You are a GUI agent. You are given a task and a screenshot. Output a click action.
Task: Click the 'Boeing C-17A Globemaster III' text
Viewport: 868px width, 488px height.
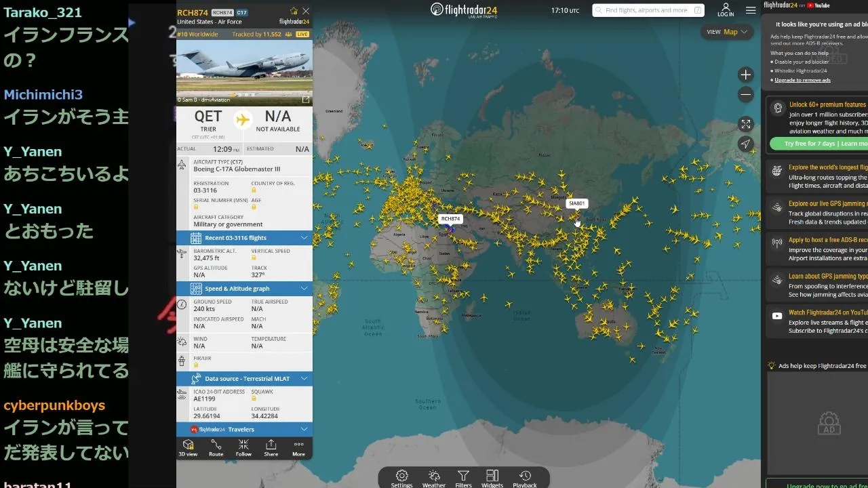coord(237,169)
